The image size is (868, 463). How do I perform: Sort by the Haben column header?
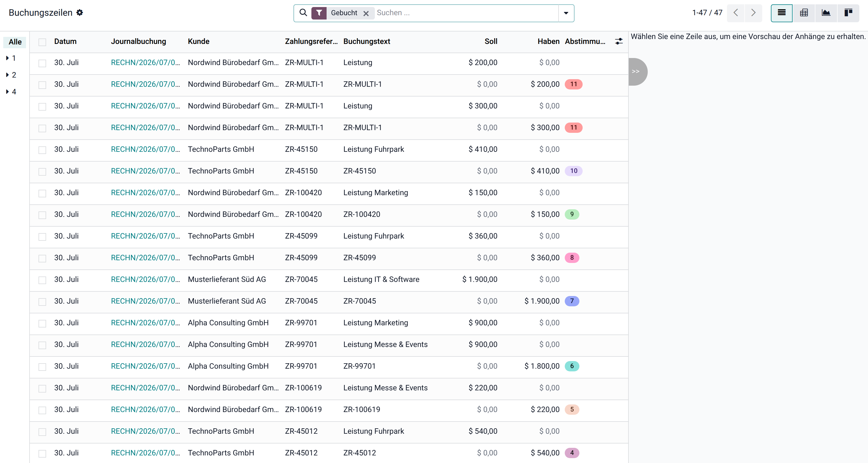548,41
